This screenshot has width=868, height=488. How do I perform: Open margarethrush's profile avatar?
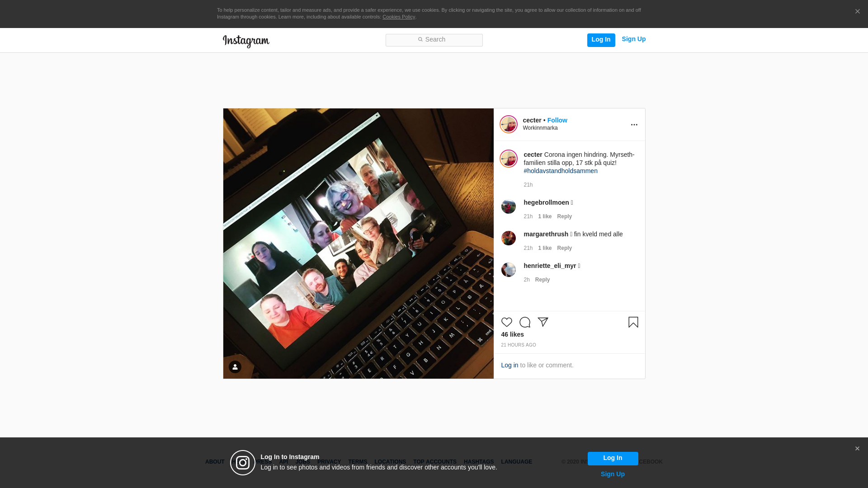coord(508,238)
